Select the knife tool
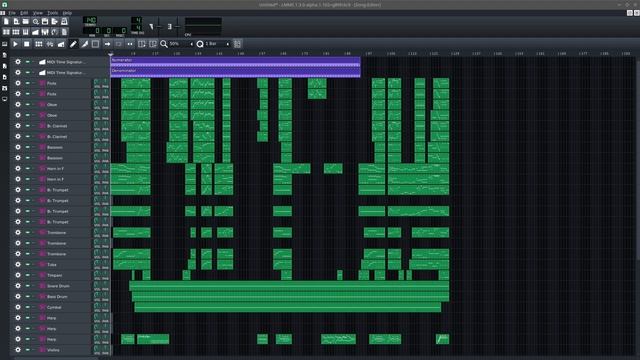 (x=84, y=44)
